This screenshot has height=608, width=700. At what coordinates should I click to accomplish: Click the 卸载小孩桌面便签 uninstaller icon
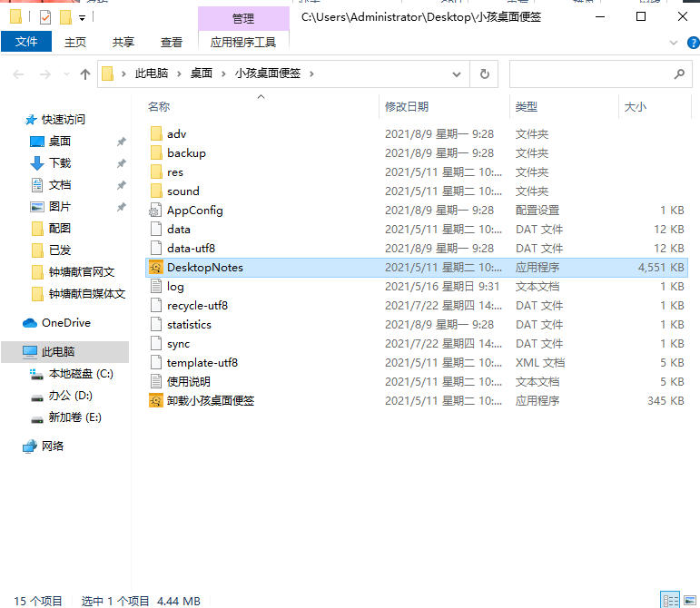[155, 400]
